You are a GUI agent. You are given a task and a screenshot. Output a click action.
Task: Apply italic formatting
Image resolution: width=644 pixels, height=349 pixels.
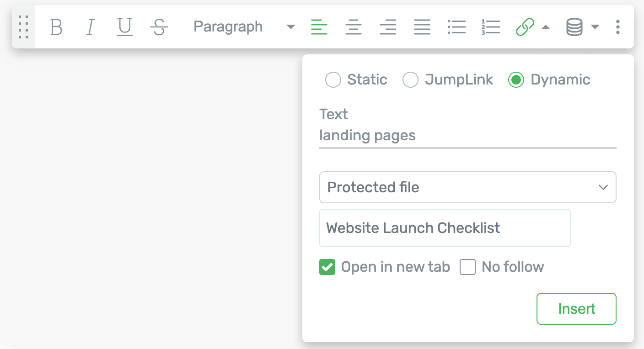pyautogui.click(x=90, y=27)
